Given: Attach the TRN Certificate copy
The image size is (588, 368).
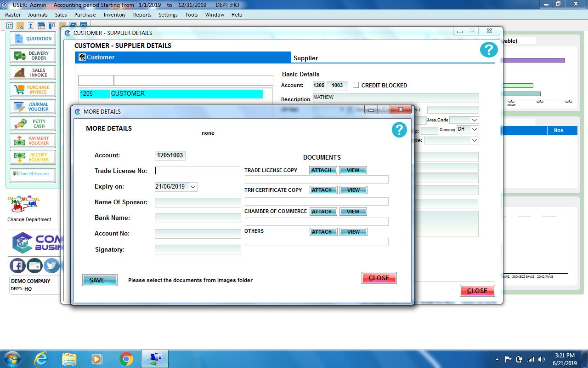Looking at the screenshot, I should (x=323, y=190).
